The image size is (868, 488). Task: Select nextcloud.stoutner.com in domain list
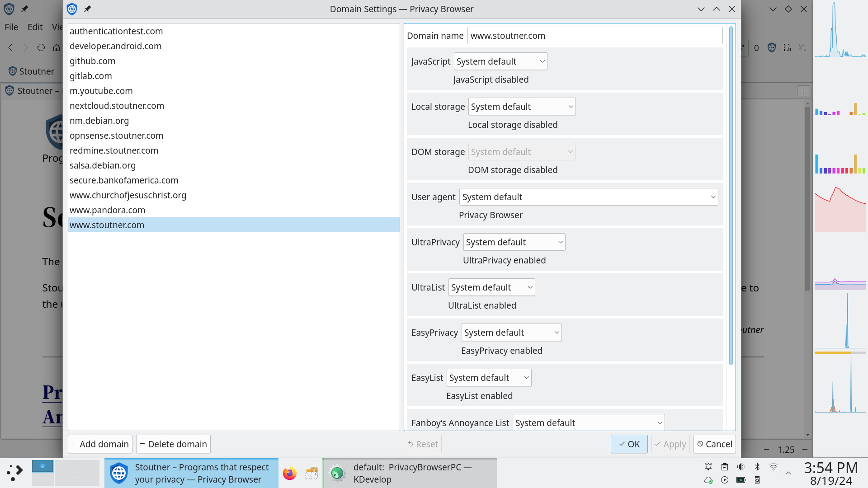tap(234, 106)
